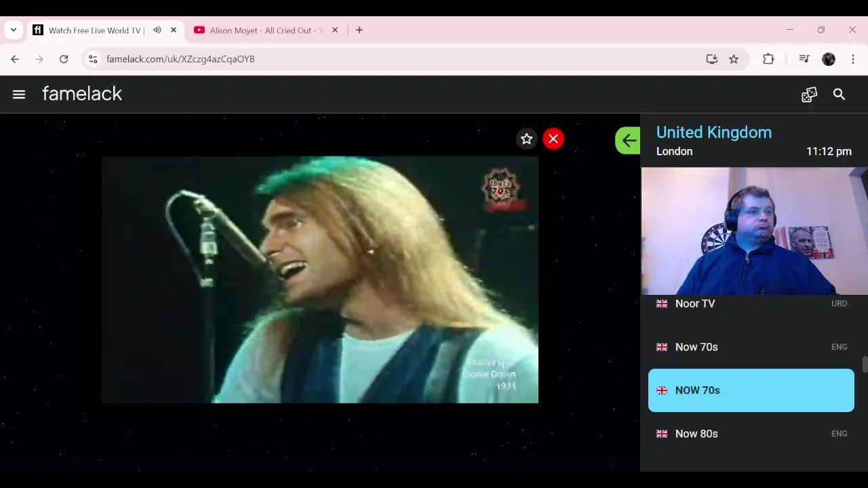Switch to the Alison Moyet YouTube tab
This screenshot has height=488, width=868.
[266, 30]
